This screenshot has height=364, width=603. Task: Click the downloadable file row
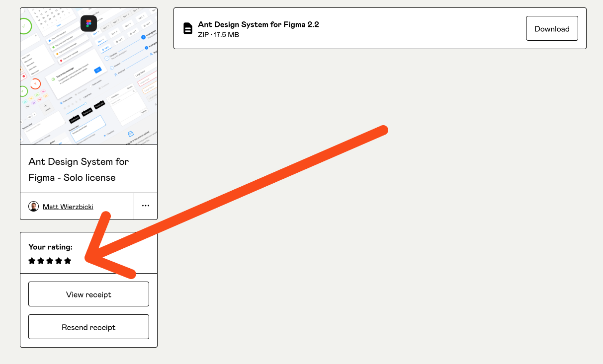point(348,28)
